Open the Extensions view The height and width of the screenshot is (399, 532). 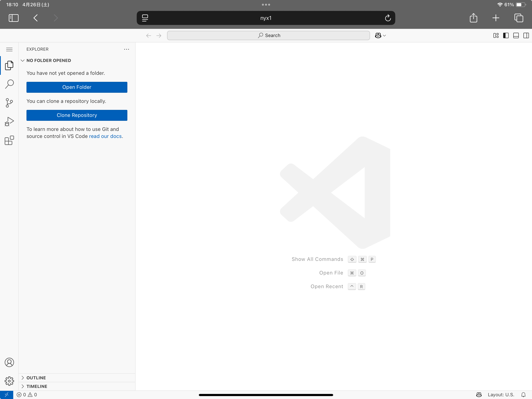pos(9,140)
